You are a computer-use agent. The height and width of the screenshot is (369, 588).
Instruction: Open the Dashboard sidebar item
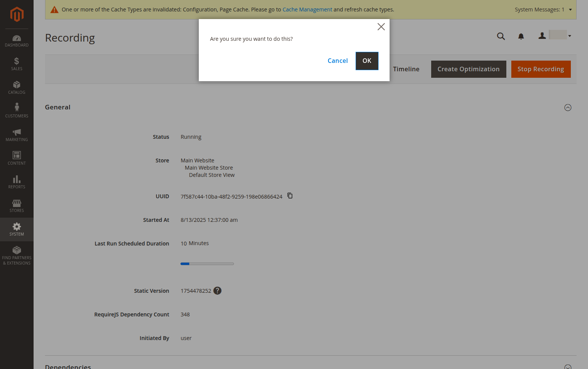[x=17, y=41]
